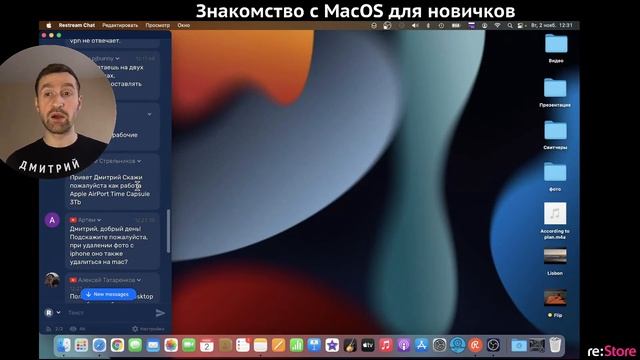This screenshot has height=360, width=640.
Task: Select the Lisbon image on desktop
Action: 555,262
